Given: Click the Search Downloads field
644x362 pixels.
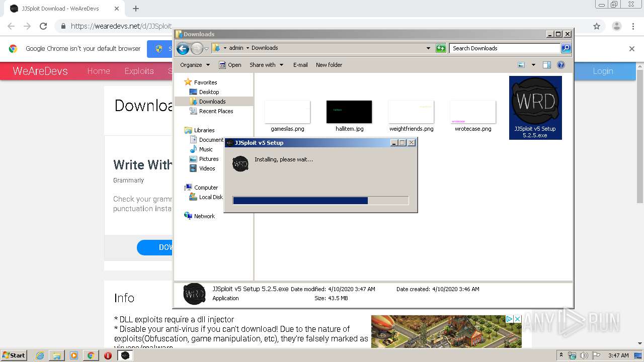Looking at the screenshot, I should click(x=505, y=48).
